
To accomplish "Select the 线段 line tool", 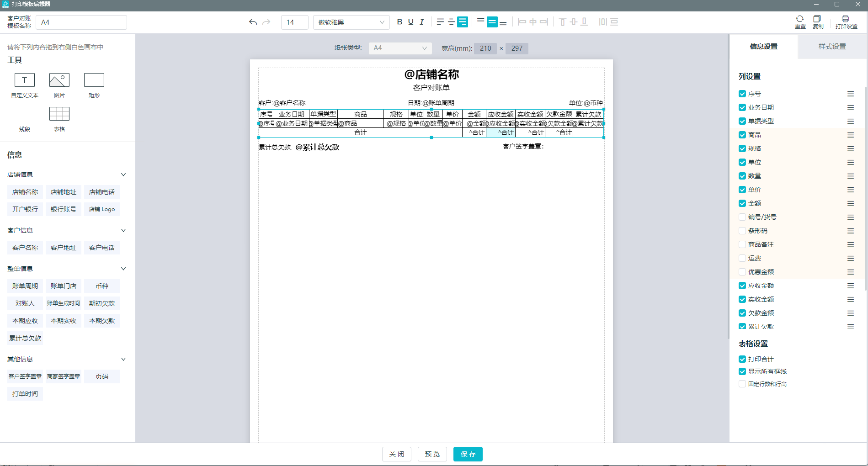I will (25, 119).
